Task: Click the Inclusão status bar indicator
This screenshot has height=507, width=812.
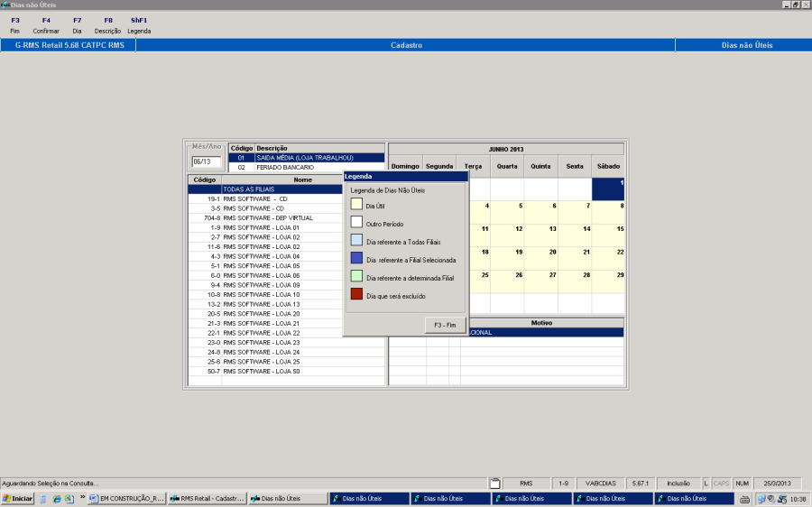Action: [678, 484]
